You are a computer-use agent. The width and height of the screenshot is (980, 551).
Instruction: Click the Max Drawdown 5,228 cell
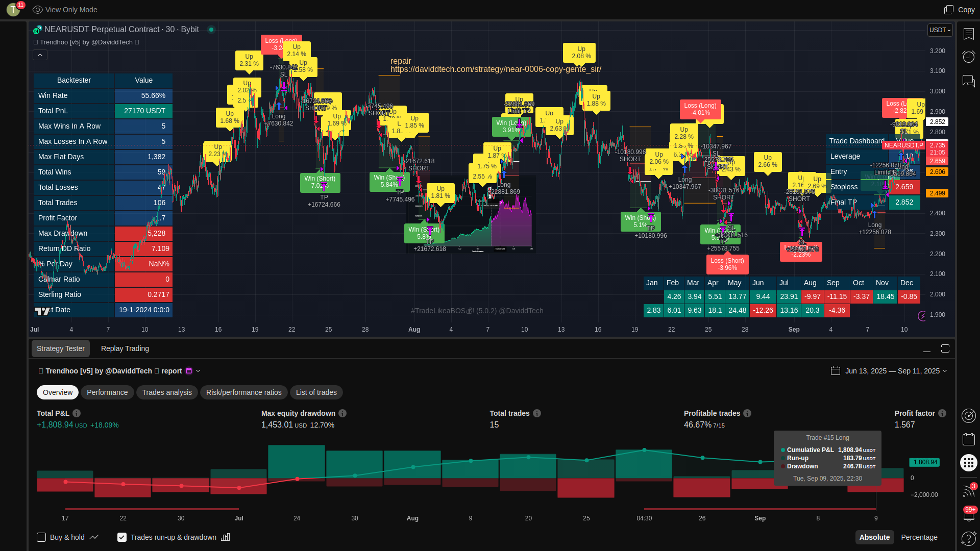144,233
